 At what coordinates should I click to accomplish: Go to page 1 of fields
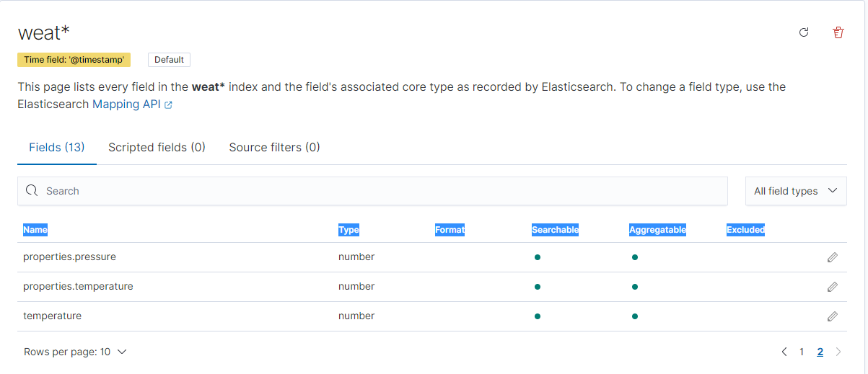pyautogui.click(x=802, y=352)
